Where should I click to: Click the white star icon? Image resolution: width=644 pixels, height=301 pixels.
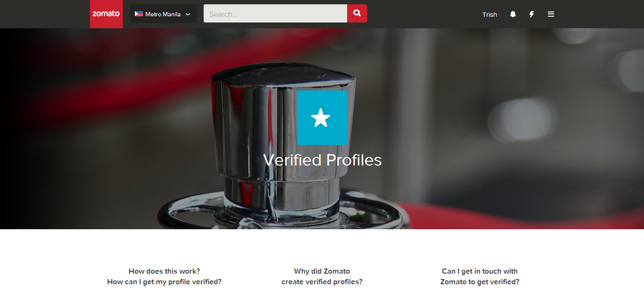(x=321, y=118)
